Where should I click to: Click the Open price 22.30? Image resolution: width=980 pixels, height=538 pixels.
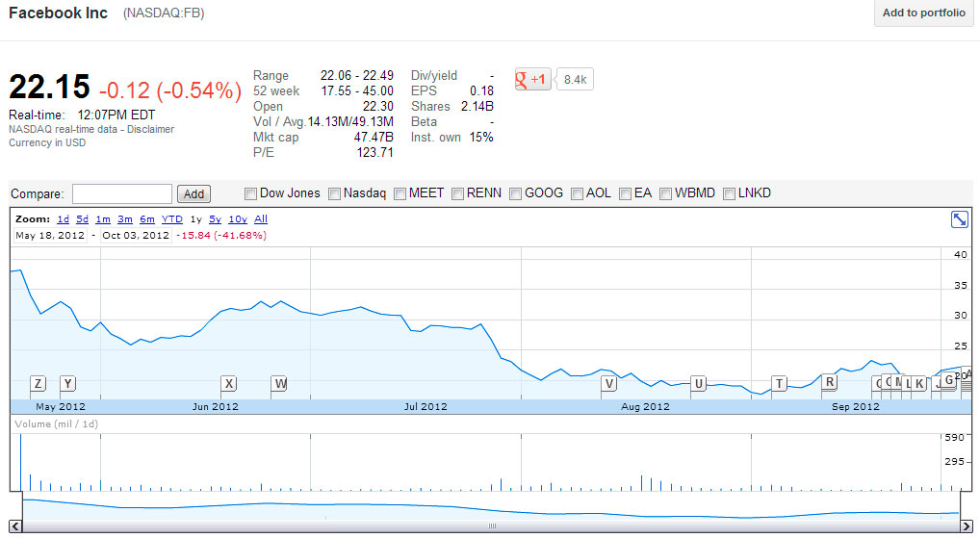coord(378,106)
